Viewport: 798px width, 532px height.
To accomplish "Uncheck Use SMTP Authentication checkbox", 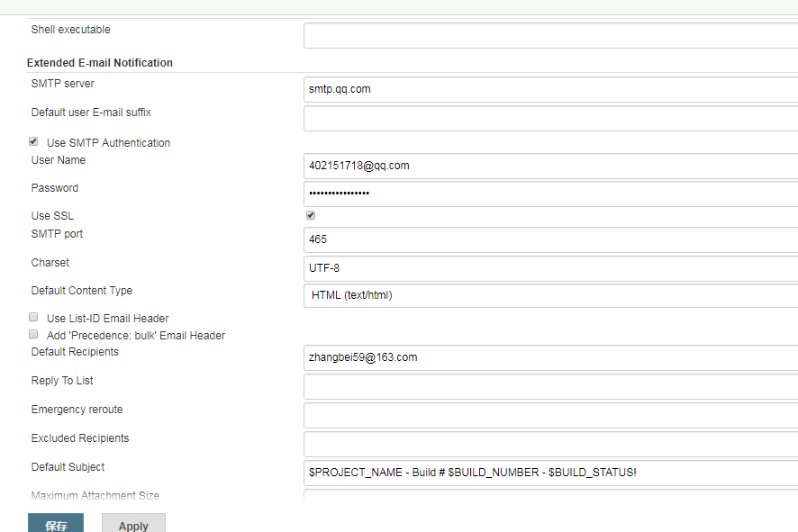I will pyautogui.click(x=33, y=142).
